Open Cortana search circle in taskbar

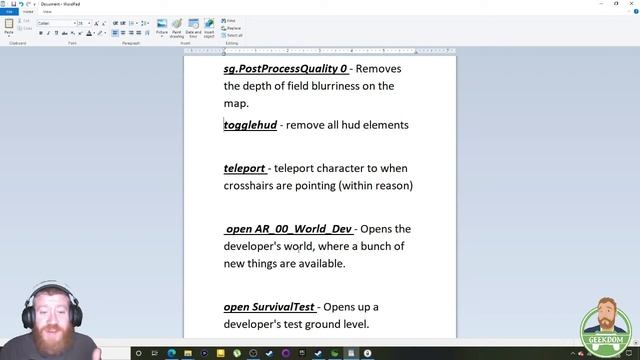click(139, 353)
